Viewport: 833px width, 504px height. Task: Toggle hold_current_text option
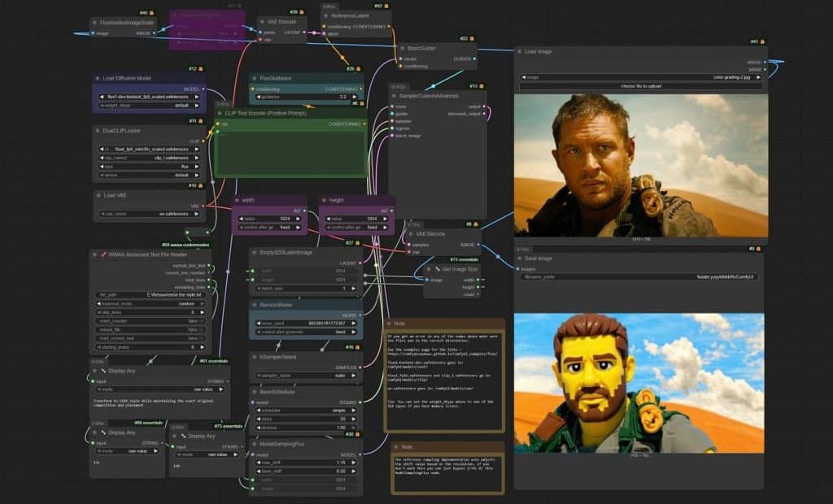[150, 337]
